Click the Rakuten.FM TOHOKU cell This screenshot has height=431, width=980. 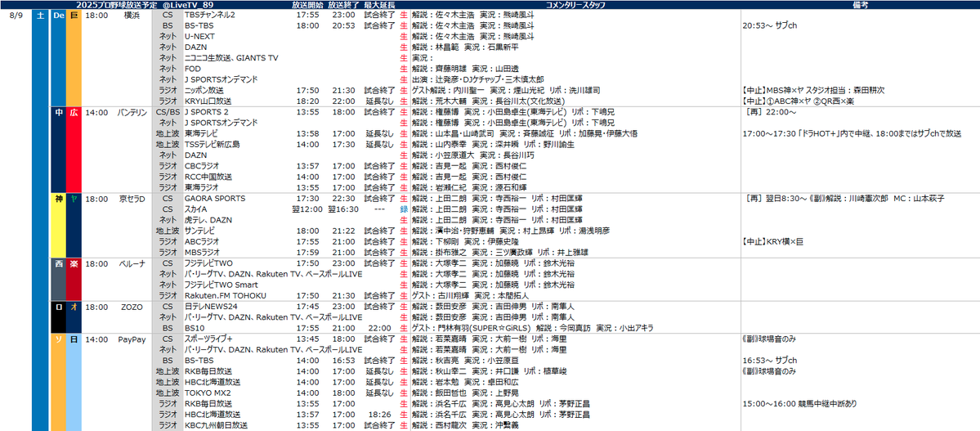tap(225, 295)
